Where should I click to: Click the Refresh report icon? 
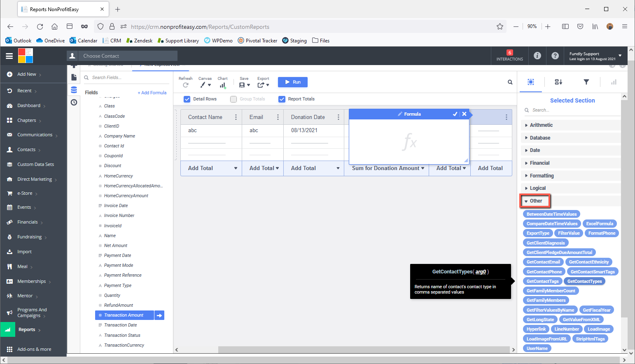point(186,85)
